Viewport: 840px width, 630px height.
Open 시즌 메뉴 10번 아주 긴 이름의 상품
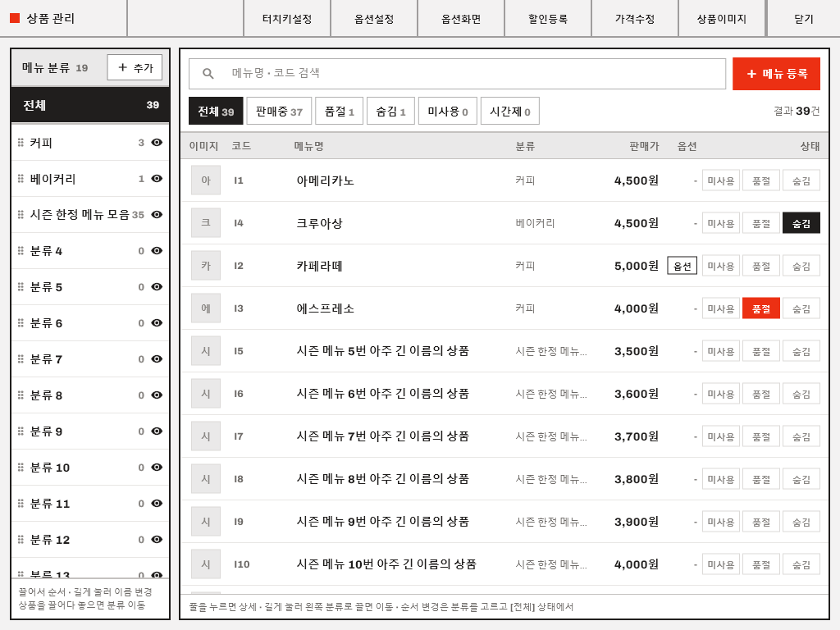pyautogui.click(x=386, y=564)
